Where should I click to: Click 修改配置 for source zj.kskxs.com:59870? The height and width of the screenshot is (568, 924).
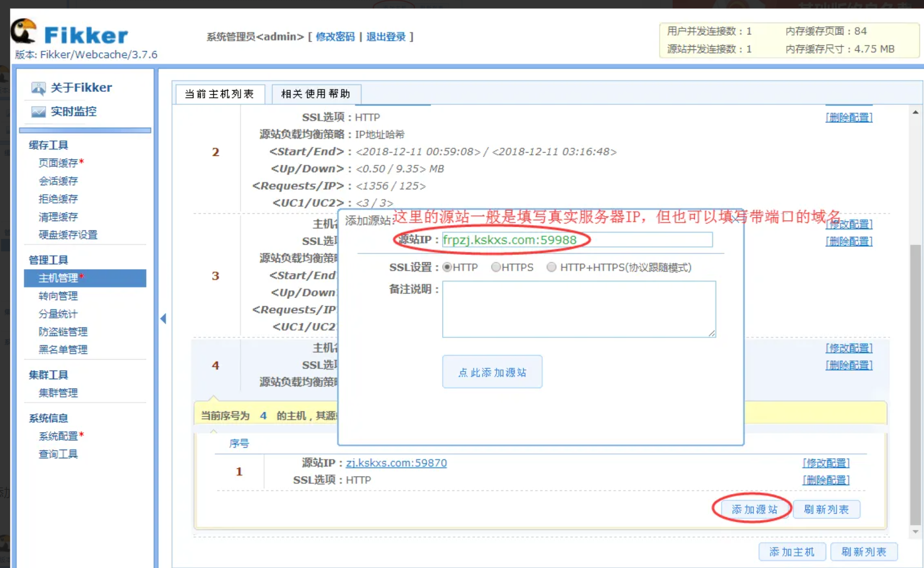point(826,463)
